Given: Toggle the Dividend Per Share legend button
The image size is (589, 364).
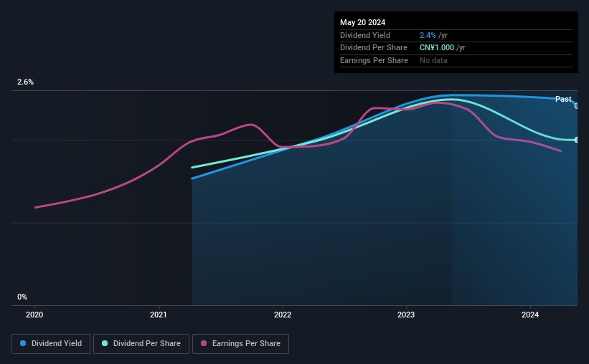Looking at the screenshot, I should pyautogui.click(x=141, y=344).
